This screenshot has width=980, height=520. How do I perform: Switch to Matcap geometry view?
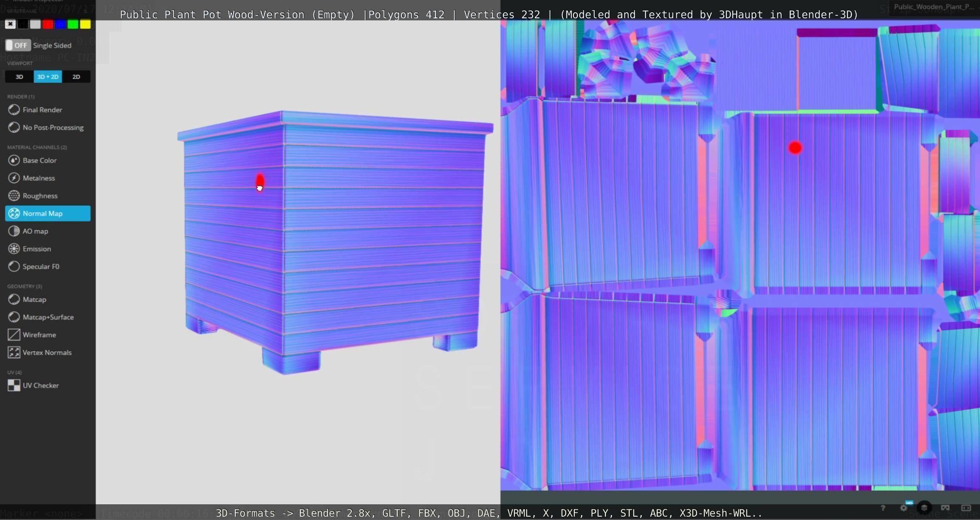[x=48, y=299]
